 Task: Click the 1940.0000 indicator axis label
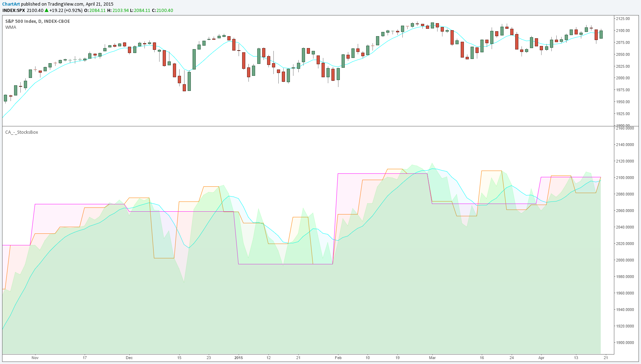pyautogui.click(x=625, y=310)
